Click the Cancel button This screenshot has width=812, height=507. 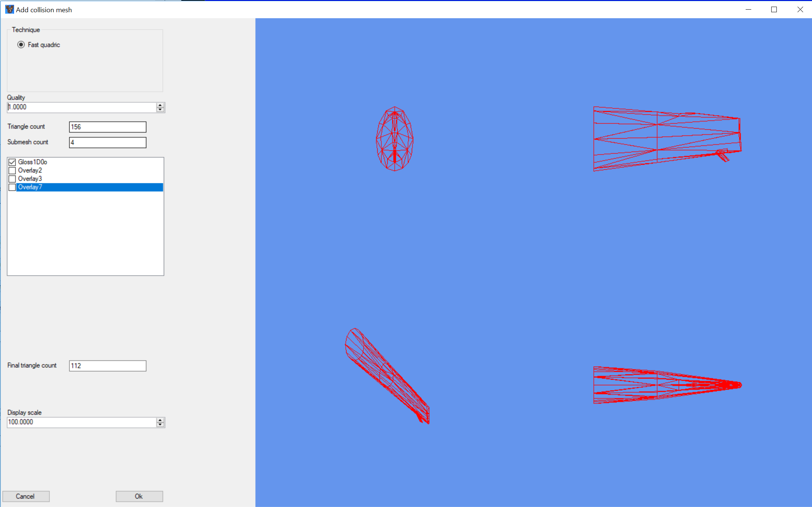[x=26, y=496]
